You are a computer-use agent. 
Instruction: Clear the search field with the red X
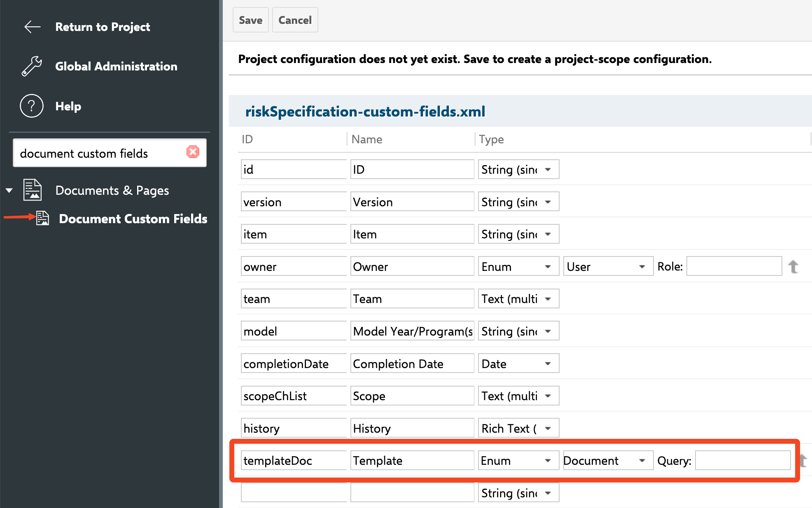pos(193,152)
